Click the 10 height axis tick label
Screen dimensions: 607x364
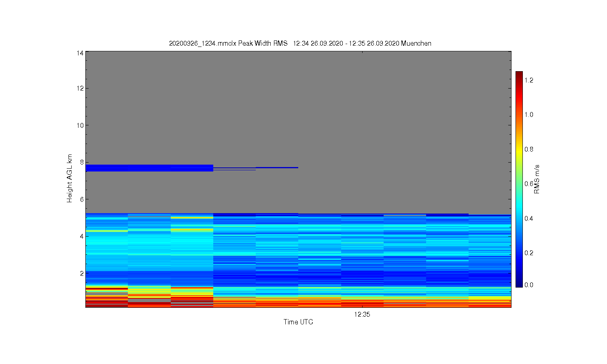pyautogui.click(x=80, y=125)
